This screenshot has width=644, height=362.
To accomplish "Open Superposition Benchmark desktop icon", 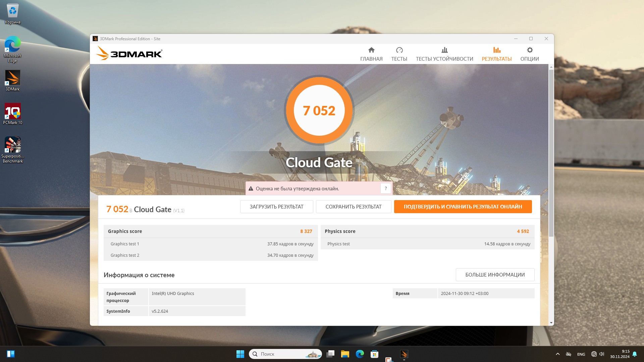I will click(13, 149).
